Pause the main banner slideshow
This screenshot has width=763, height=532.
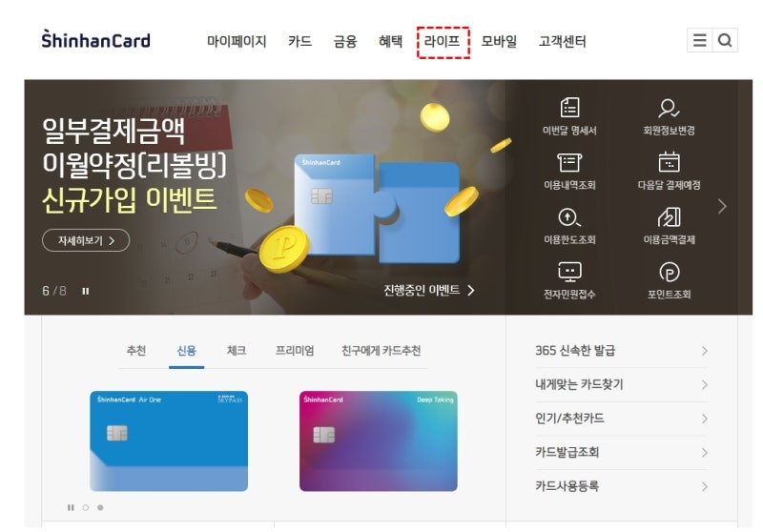point(86,291)
